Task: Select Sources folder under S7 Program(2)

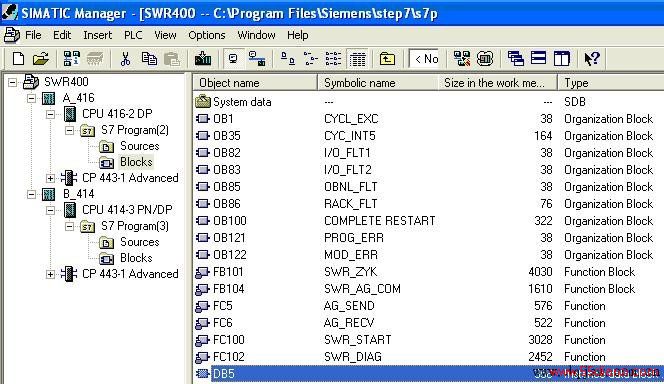Action: point(139,146)
